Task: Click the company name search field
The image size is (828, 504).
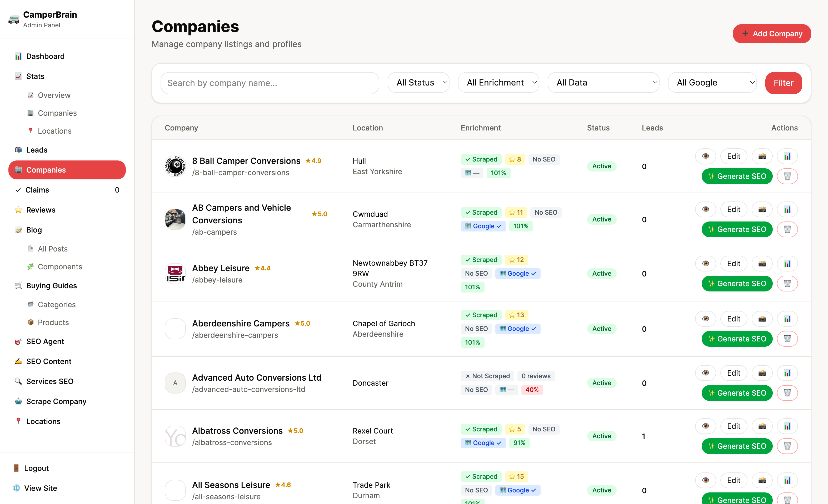Action: (x=270, y=83)
